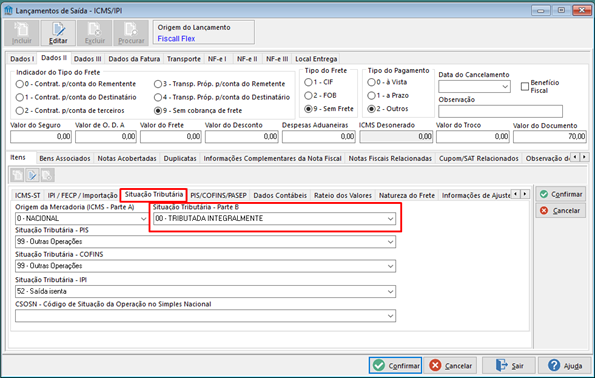Image resolution: width=595 pixels, height=378 pixels.
Task: Open Local Entrega tab
Action: 316,59
